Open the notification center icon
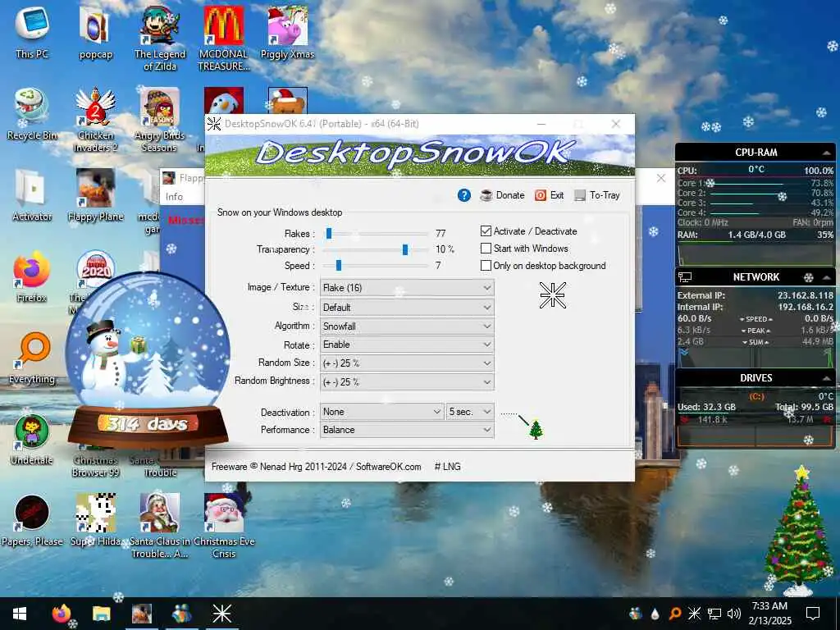The width and height of the screenshot is (840, 630). point(813,614)
